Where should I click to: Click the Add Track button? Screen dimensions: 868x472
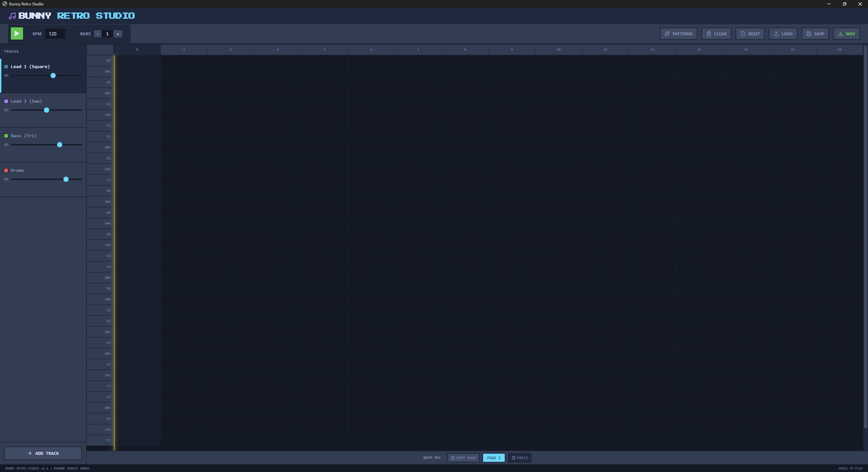coord(43,453)
